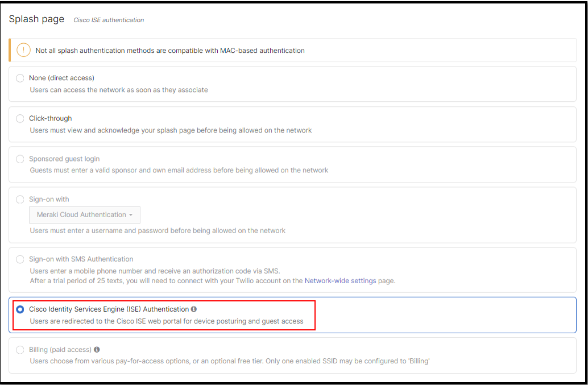Click info icon beside Billing (paid access)
The image size is (588, 385).
pyautogui.click(x=97, y=350)
